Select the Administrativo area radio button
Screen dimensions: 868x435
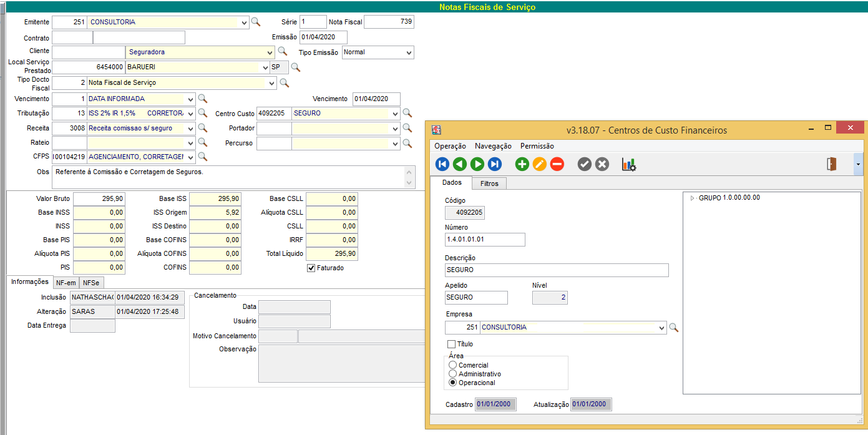tap(453, 374)
